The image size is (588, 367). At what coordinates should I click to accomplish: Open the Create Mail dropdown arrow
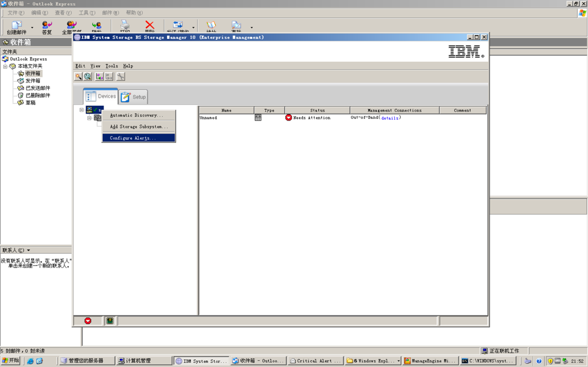pos(32,27)
